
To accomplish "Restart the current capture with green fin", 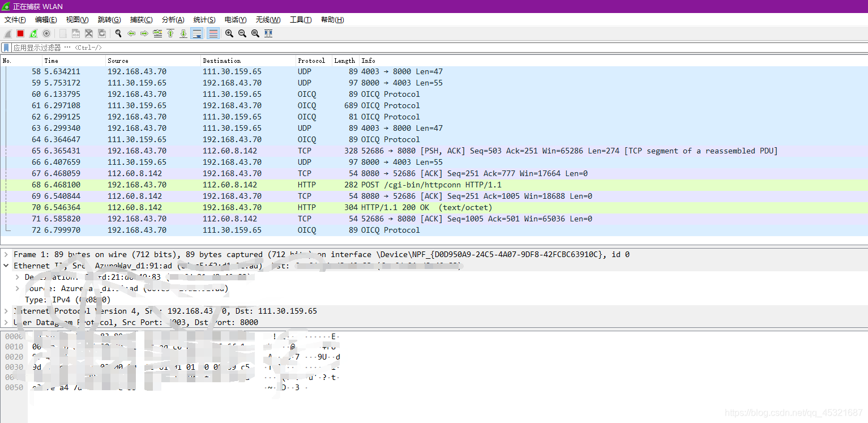I will pyautogui.click(x=33, y=33).
